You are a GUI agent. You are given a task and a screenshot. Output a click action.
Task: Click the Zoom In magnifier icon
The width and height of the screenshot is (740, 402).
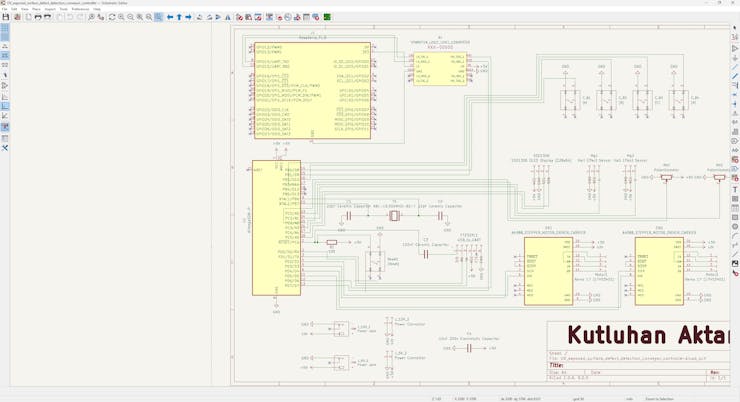[x=122, y=17]
